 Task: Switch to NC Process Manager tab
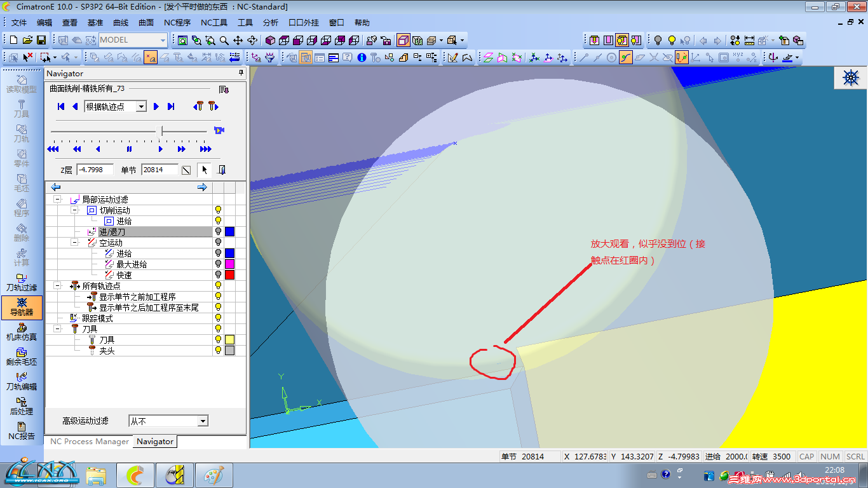tap(90, 442)
